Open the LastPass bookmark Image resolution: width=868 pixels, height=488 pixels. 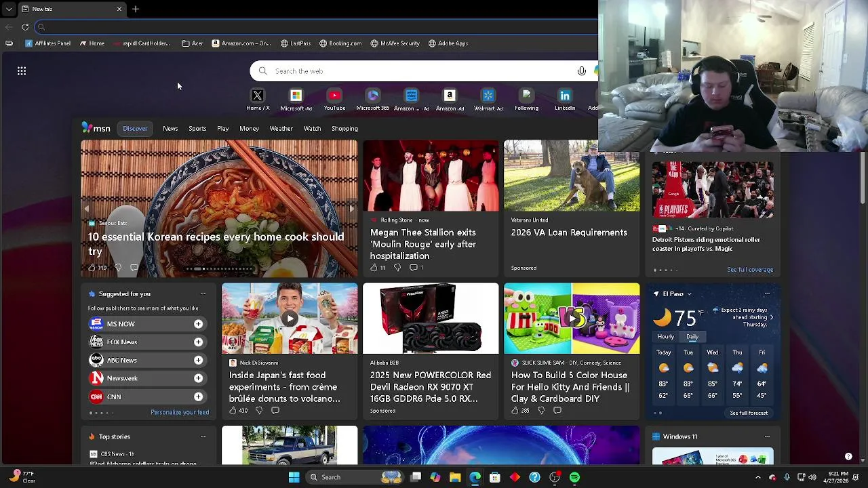point(296,43)
